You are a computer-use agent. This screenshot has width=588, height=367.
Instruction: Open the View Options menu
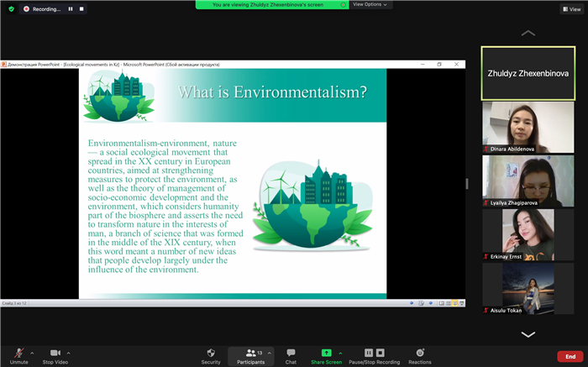point(367,4)
